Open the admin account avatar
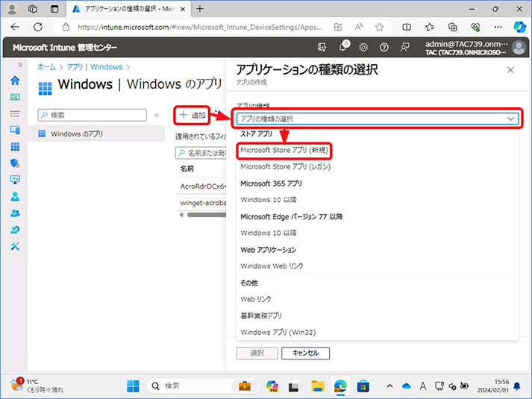 tap(519, 48)
